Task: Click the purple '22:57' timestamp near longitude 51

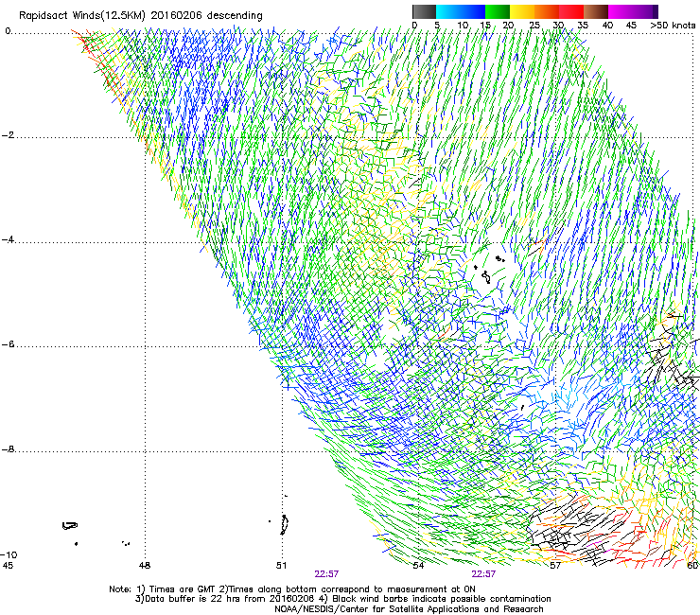Action: 326,574
